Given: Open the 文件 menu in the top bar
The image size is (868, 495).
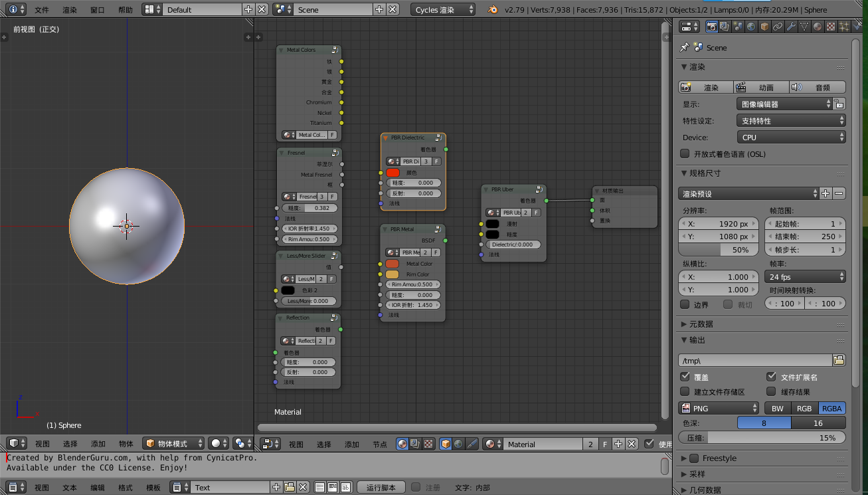Looking at the screenshot, I should 42,10.
